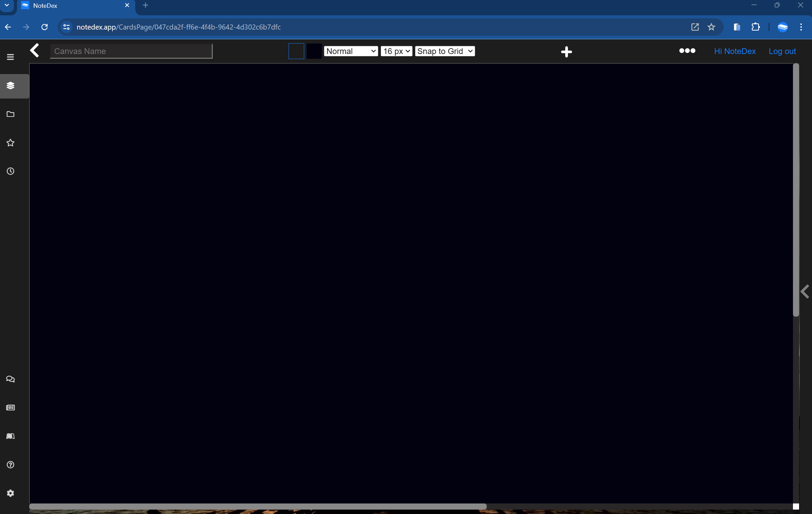Expand the Normal view mode dropdown

[351, 51]
